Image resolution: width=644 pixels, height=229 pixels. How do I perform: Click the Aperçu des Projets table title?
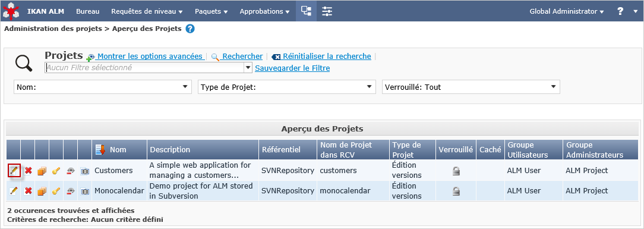[322, 128]
